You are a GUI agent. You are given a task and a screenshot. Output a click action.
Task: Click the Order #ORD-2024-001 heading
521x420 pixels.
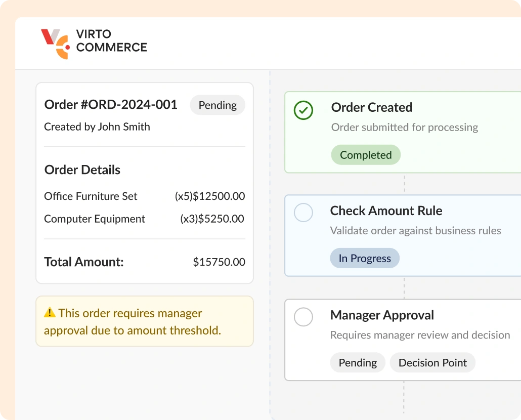pos(111,105)
